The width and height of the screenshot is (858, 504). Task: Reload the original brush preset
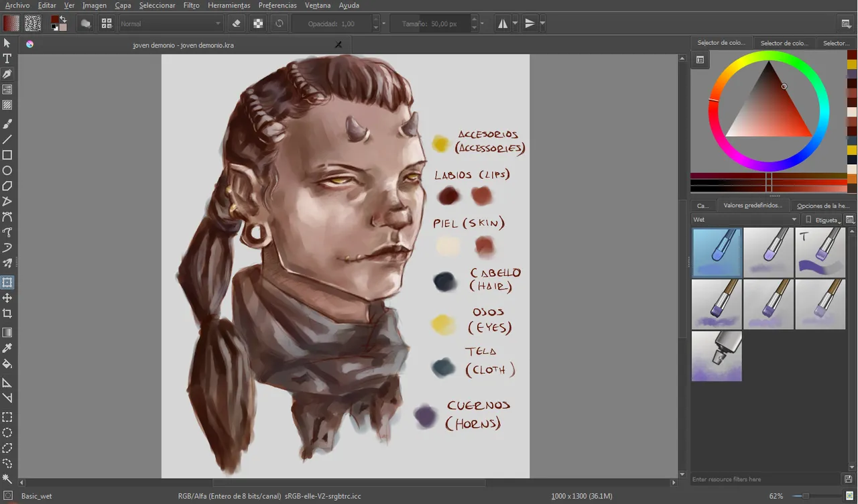[279, 23]
